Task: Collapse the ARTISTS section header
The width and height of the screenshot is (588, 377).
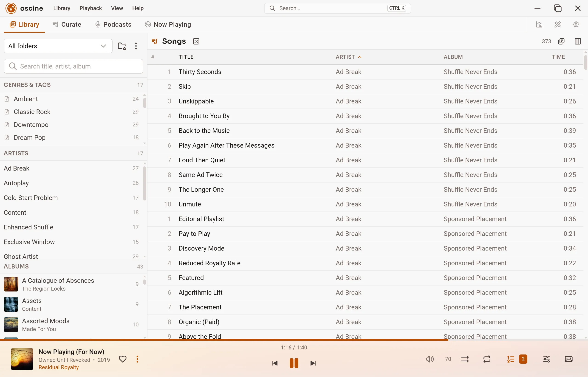Action: pos(73,154)
